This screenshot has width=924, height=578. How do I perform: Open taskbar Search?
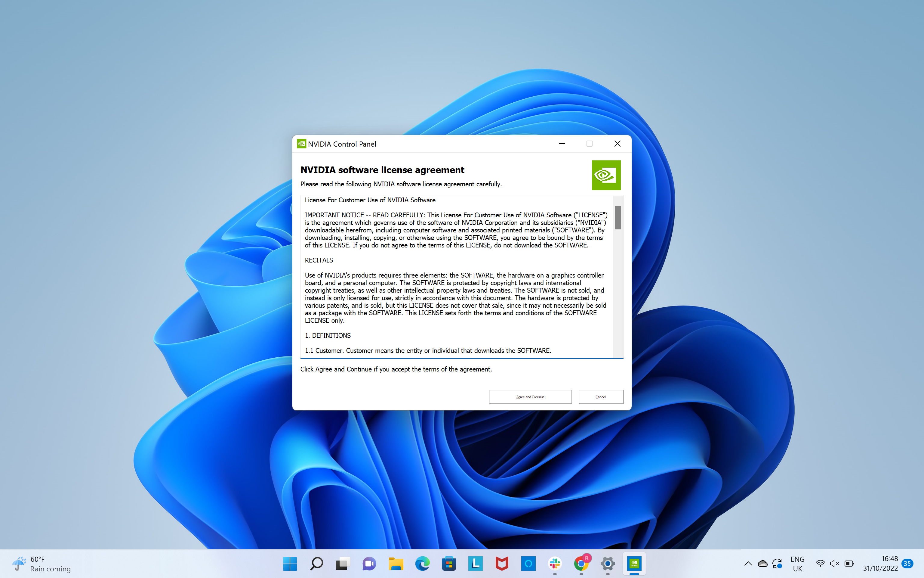click(316, 564)
